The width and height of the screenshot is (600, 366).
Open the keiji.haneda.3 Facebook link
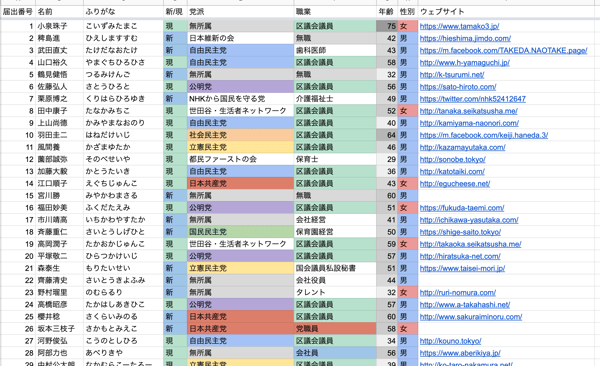[x=484, y=135]
